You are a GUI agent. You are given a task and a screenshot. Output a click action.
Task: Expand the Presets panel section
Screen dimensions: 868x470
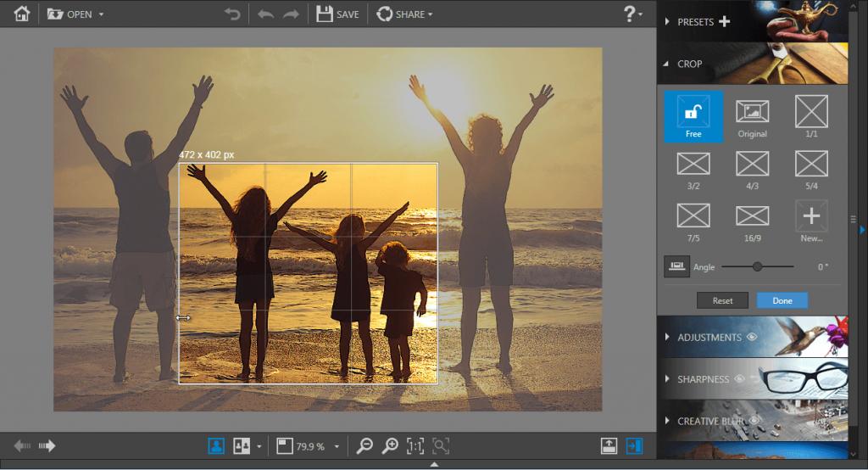pos(695,22)
